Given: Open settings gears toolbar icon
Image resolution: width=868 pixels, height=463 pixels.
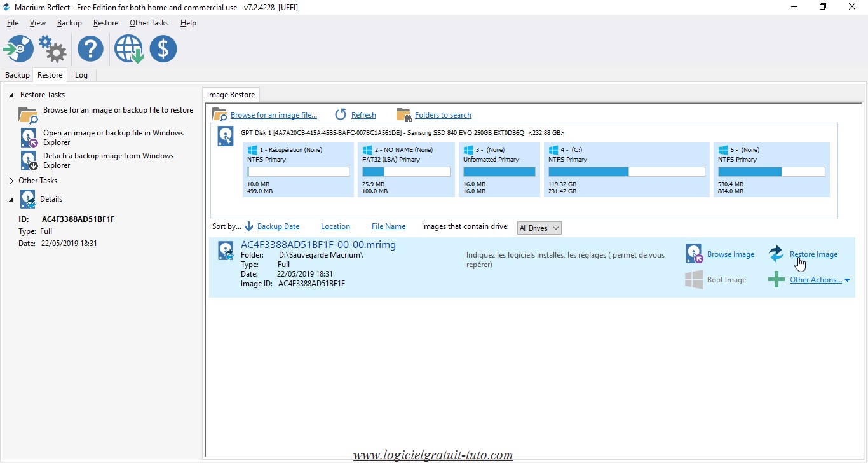Looking at the screenshot, I should tap(53, 49).
